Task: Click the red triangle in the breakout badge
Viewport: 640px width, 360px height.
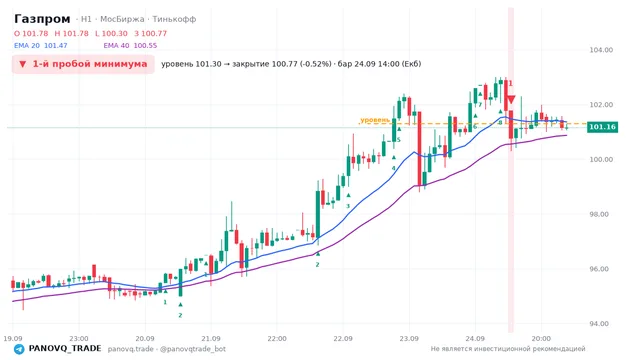Action: 23,64
